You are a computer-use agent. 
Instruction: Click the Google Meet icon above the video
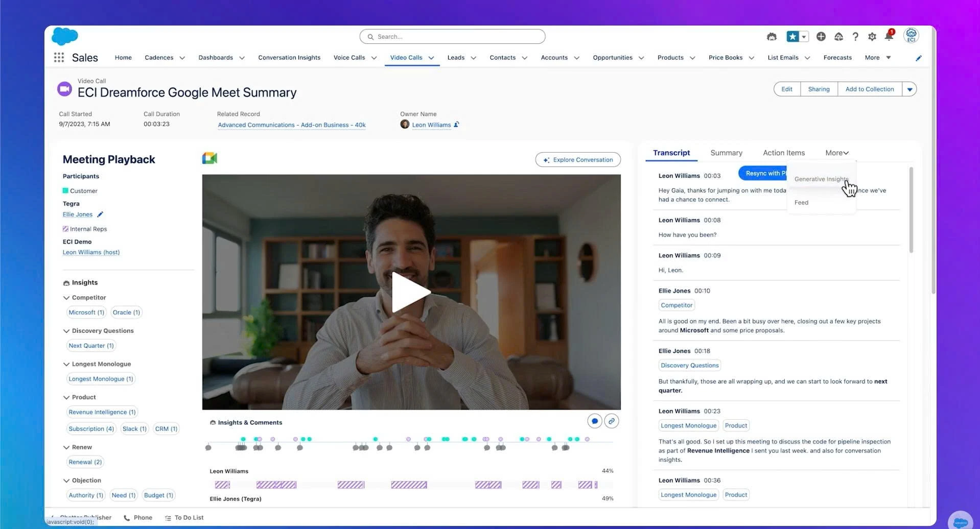tap(209, 158)
